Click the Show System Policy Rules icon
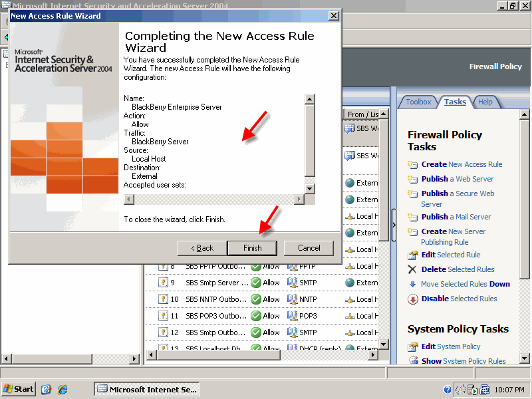Screen dimensions: 532x399 point(413,360)
